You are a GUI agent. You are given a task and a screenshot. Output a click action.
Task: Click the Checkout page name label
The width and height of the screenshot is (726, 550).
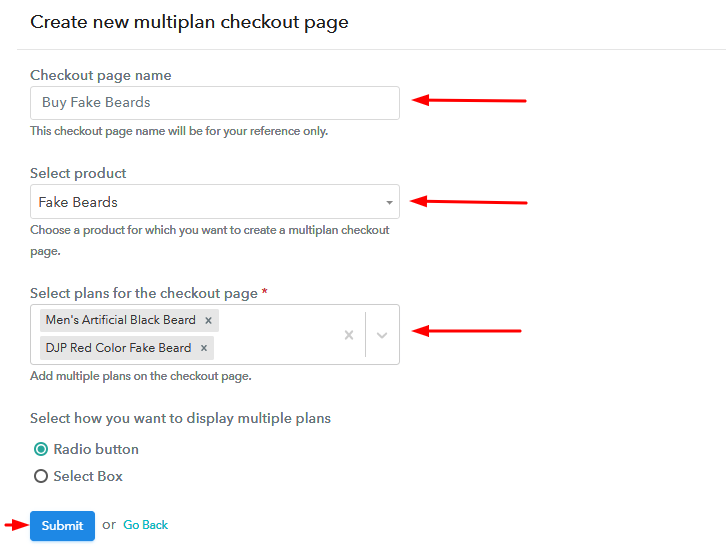[101, 75]
